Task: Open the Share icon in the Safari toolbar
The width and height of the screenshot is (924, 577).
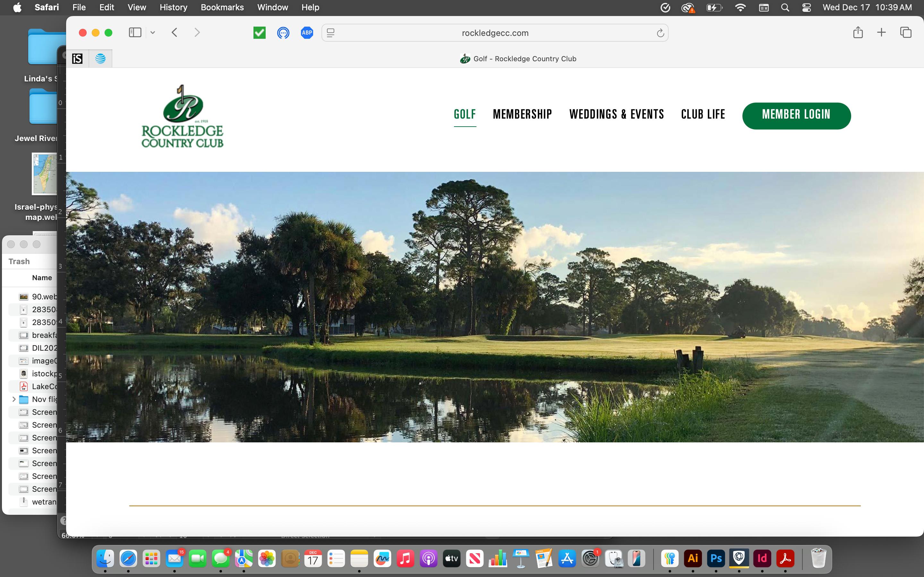Action: [x=858, y=32]
